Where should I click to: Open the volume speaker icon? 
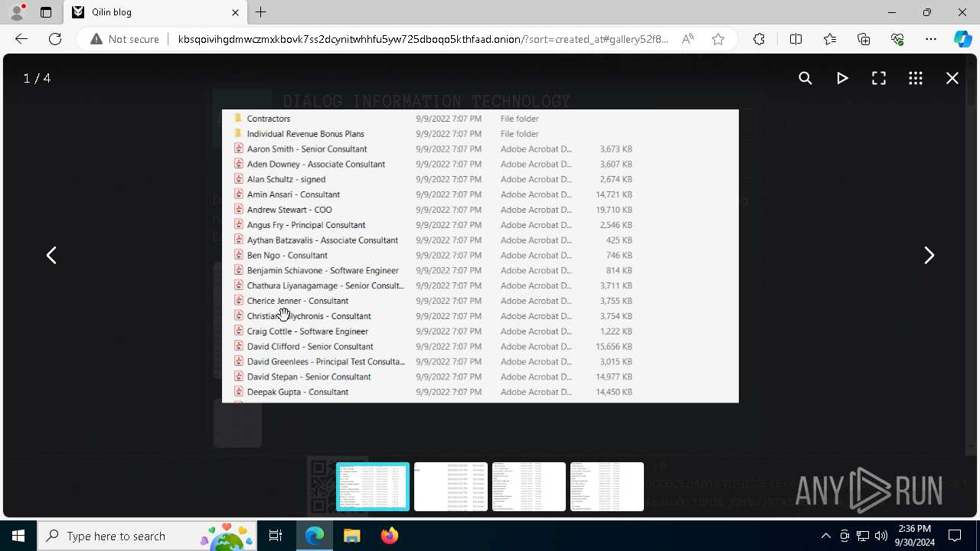tap(880, 536)
